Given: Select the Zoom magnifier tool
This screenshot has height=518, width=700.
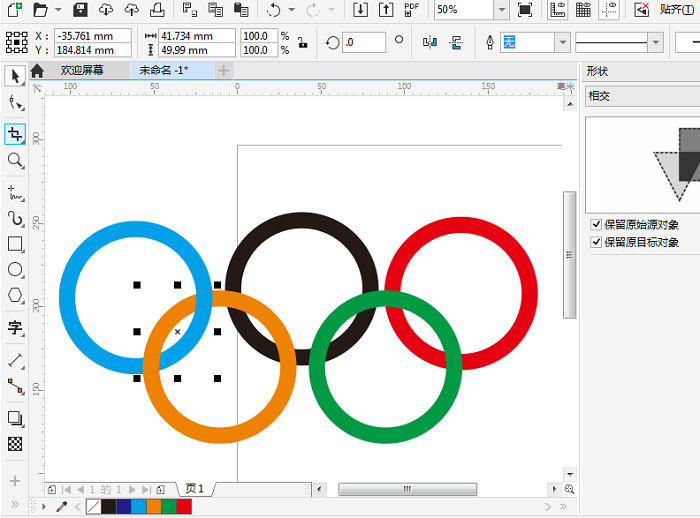Looking at the screenshot, I should point(15,160).
